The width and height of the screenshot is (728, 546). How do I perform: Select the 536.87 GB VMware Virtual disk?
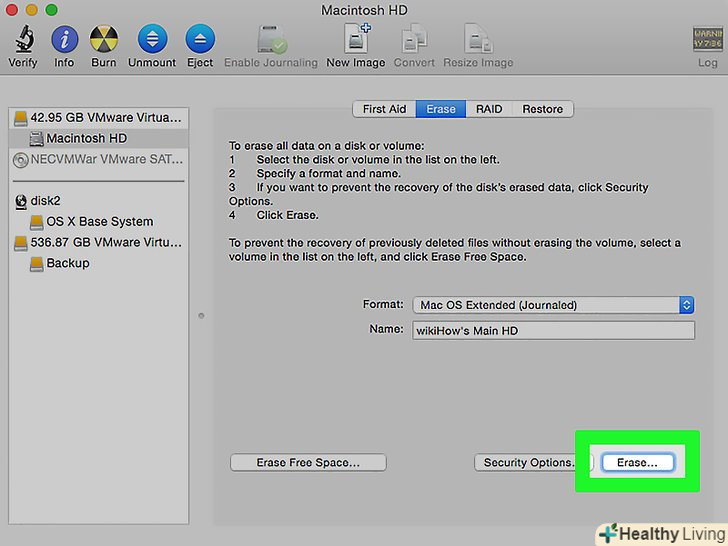click(x=98, y=242)
